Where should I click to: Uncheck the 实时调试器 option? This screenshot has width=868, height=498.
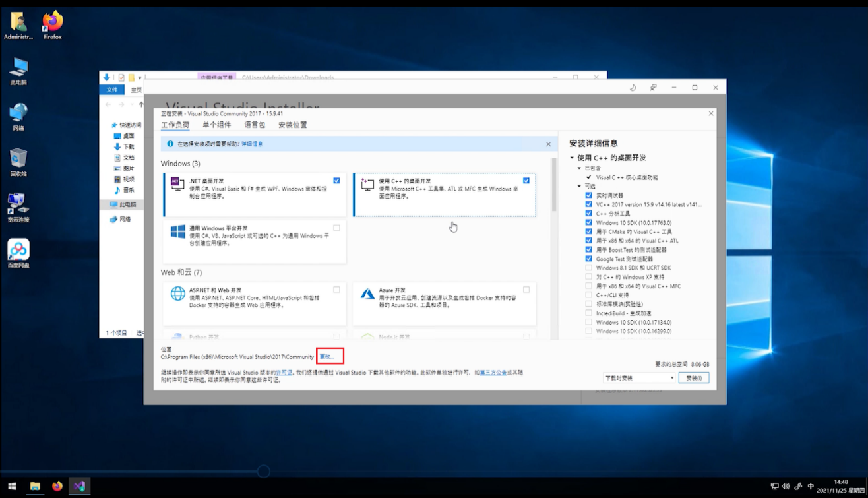pos(588,195)
